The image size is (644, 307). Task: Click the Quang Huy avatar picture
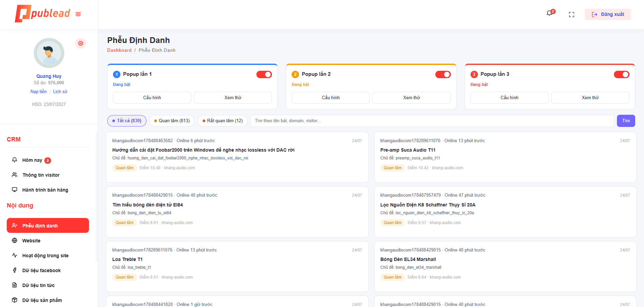click(49, 53)
